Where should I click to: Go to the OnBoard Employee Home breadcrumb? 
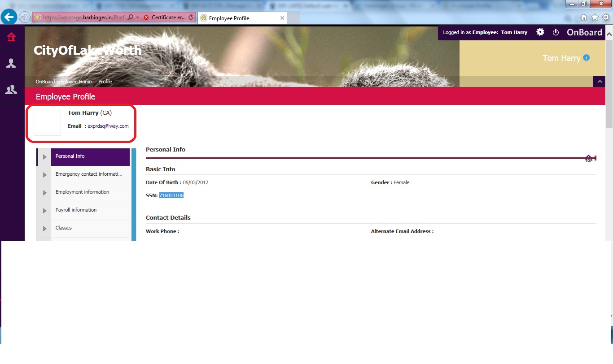(x=64, y=82)
